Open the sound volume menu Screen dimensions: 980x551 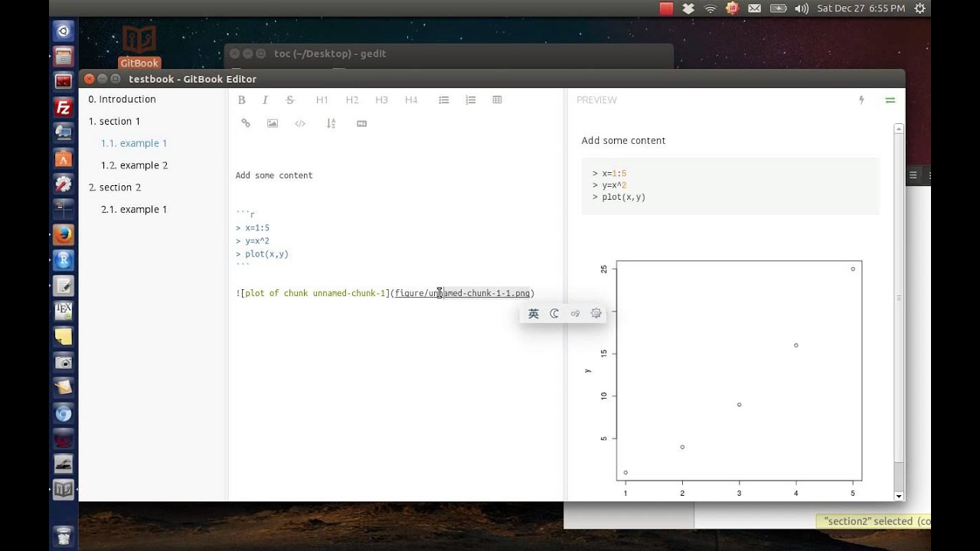click(802, 8)
